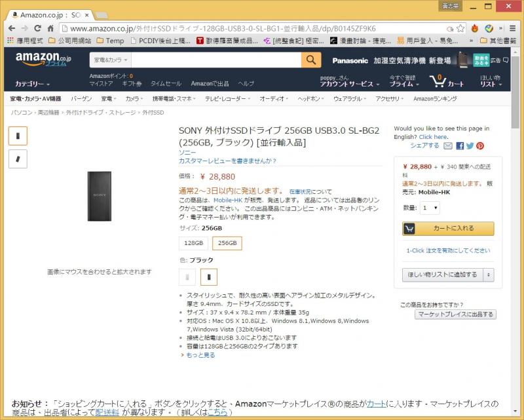524x420 pixels.
Task: Open the オーディオ menu
Action: [273, 99]
